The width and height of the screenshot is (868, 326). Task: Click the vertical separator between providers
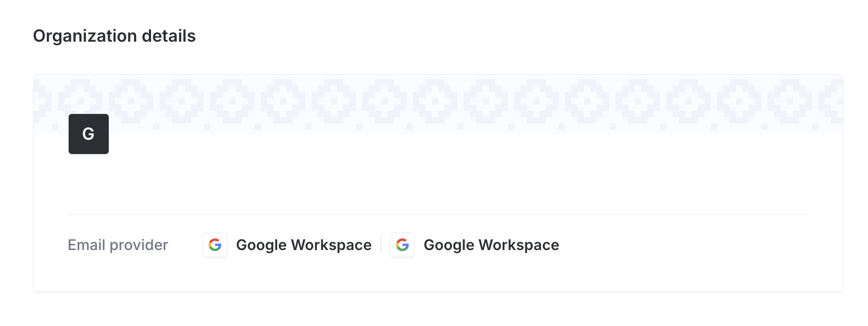tap(381, 245)
